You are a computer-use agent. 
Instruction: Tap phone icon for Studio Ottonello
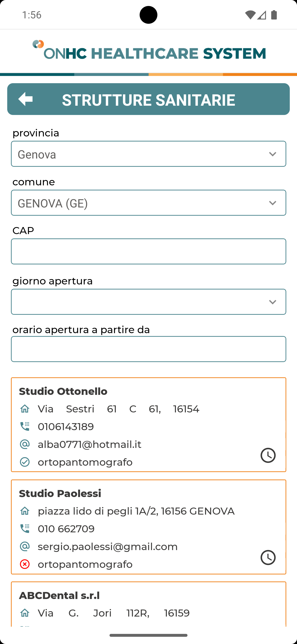coord(25,426)
